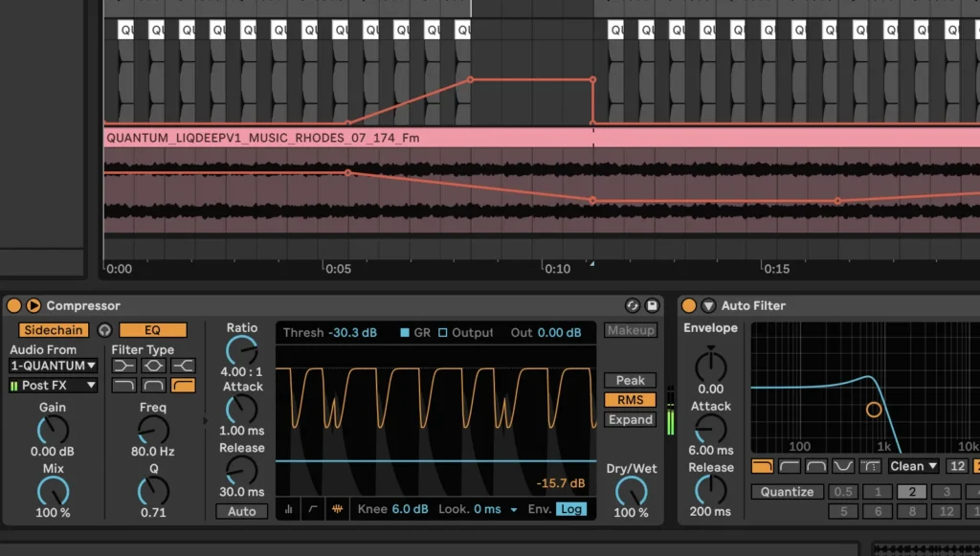Select the bell filter type icon
Screen dimensions: 980x556
[153, 365]
